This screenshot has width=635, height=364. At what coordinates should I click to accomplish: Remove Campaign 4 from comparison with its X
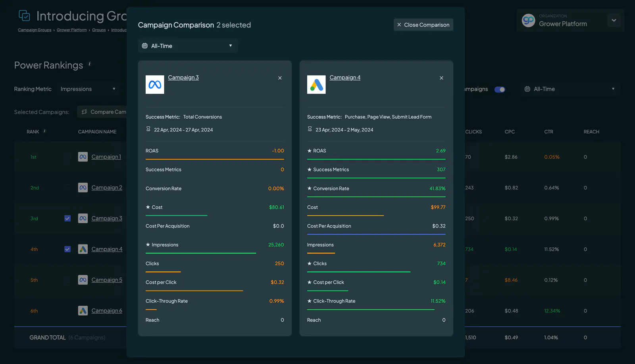click(441, 78)
